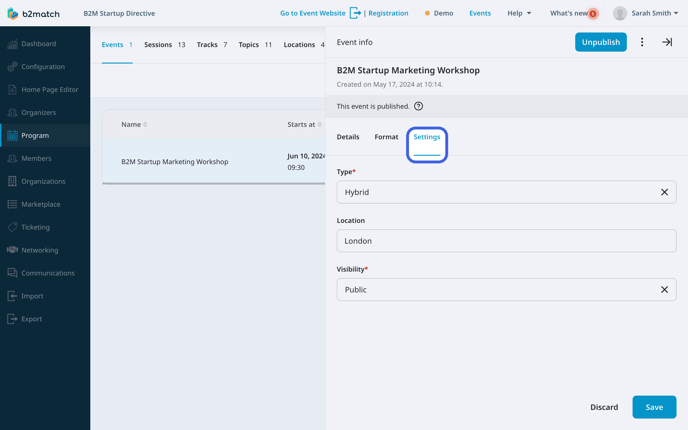Click the Unpublish button
Viewport: 688px width, 430px height.
[601, 42]
